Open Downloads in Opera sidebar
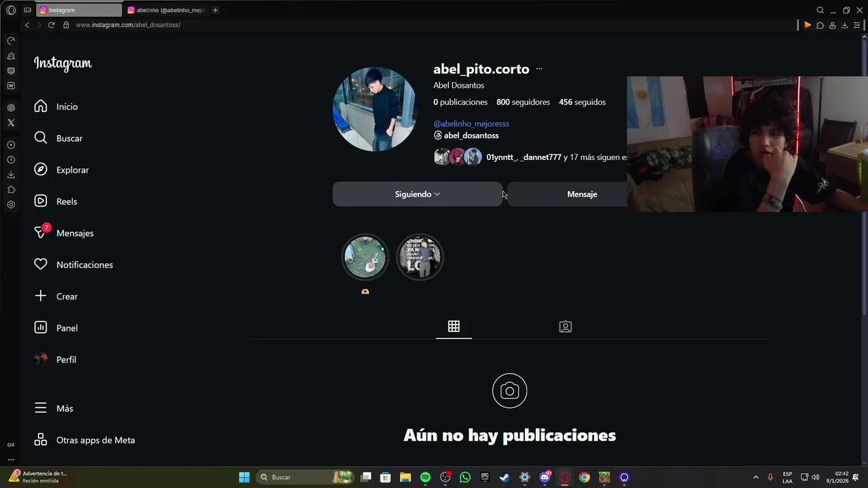 (11, 175)
